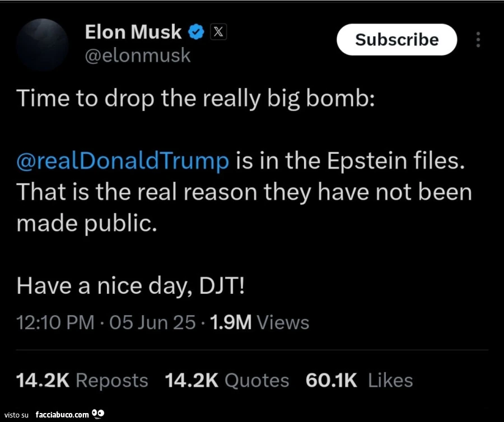The width and height of the screenshot is (504, 422).
Task: Visit the facciabuco.com watermark link
Action: [62, 415]
